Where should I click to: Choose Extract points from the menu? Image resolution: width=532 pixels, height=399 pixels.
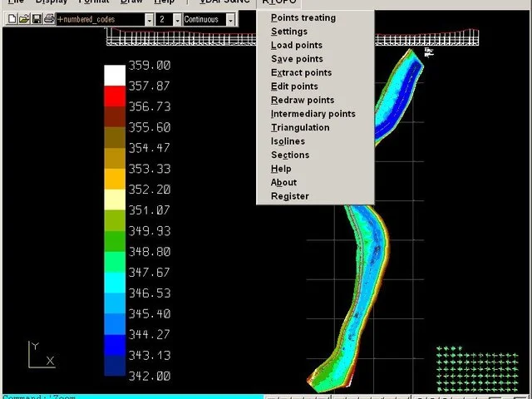pyautogui.click(x=301, y=72)
